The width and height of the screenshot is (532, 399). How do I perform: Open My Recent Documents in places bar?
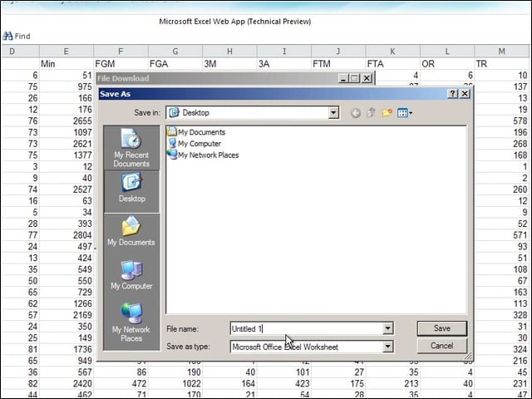click(x=131, y=148)
